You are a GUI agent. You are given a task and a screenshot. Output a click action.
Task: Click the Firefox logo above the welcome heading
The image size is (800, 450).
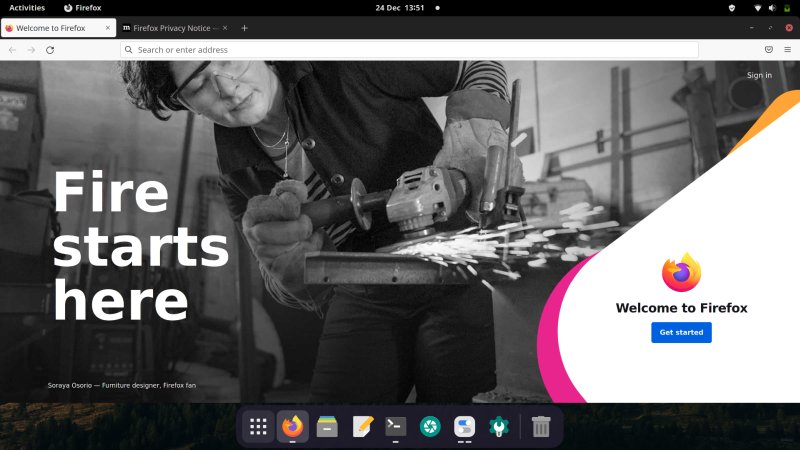[x=682, y=272]
